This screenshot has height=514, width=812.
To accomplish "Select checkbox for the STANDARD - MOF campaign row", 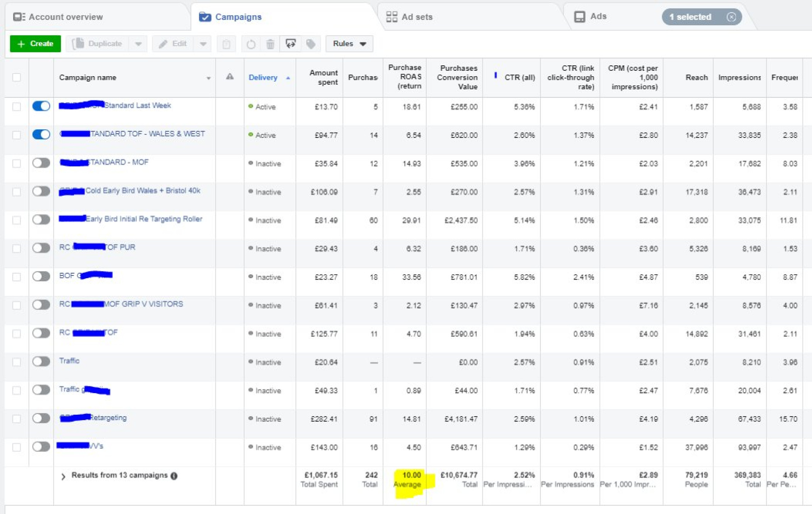I will 17,163.
